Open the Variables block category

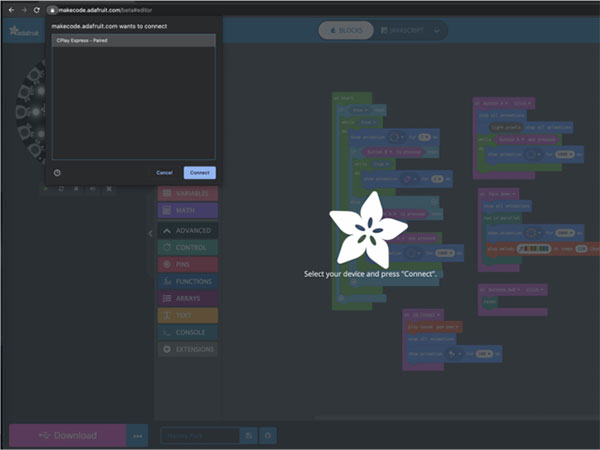click(x=187, y=193)
